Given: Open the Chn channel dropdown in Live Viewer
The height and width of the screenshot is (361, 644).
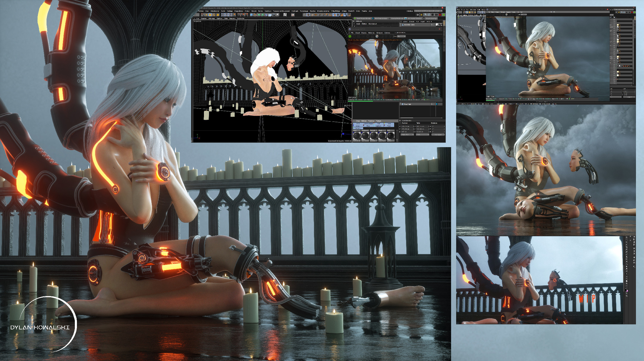Looking at the screenshot, I should 401,36.
